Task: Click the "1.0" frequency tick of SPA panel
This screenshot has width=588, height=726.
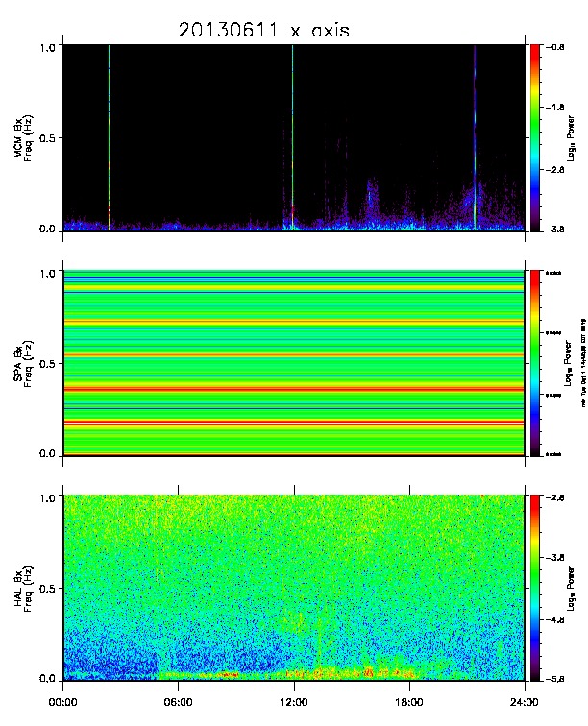Action: (47, 273)
